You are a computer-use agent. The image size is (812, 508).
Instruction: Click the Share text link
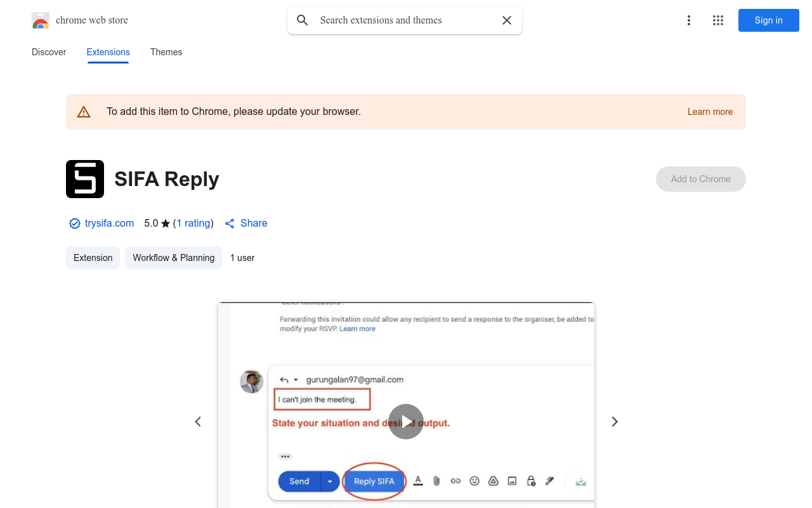click(x=254, y=224)
